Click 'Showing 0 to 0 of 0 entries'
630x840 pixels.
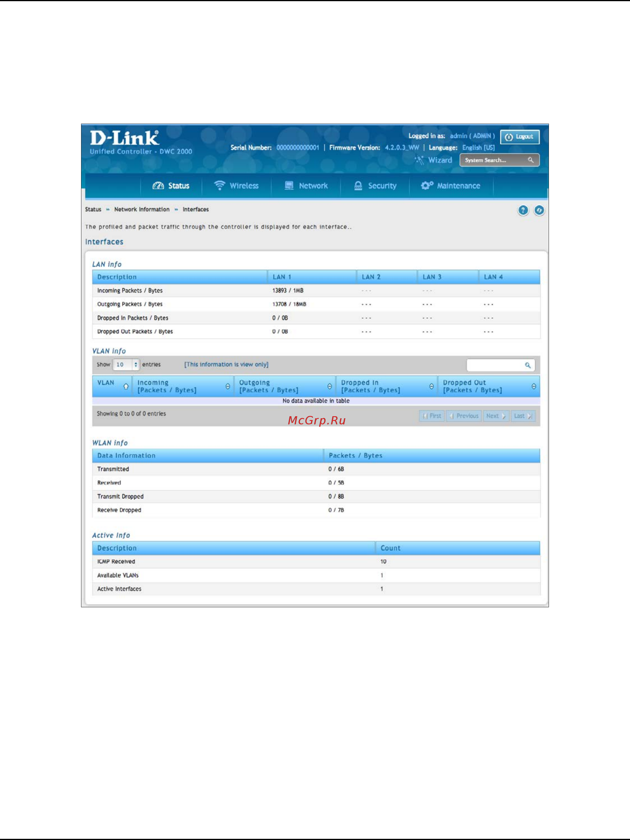[131, 414]
